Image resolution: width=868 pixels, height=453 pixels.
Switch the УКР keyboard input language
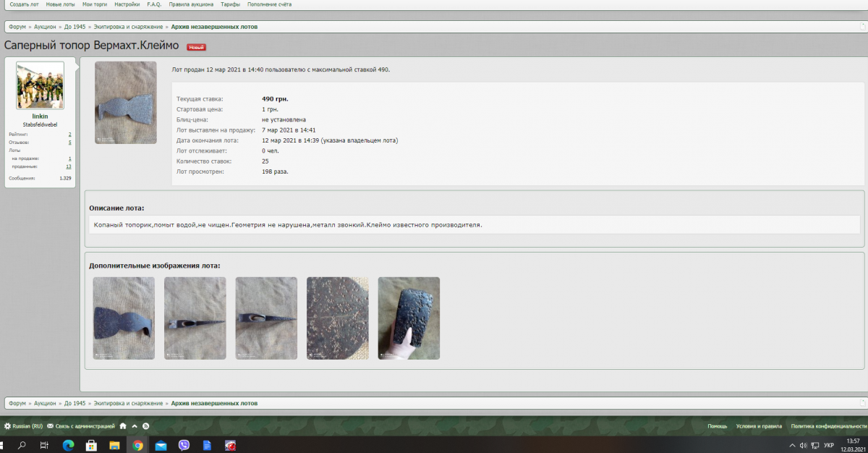tap(829, 445)
